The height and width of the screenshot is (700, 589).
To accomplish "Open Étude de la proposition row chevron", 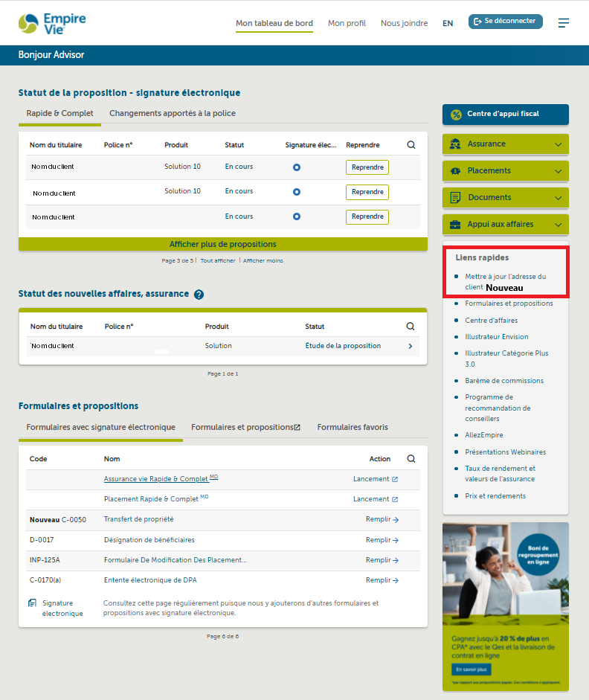I will pyautogui.click(x=410, y=346).
